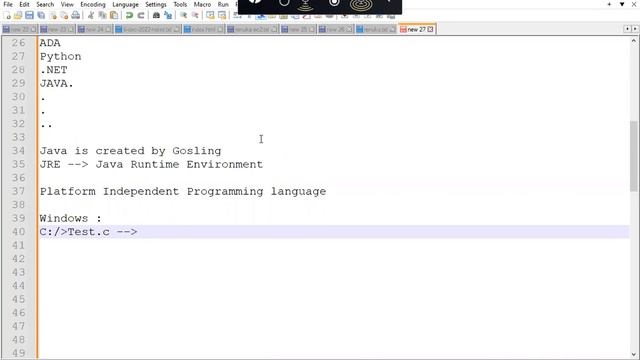Click the Zoom In toolbar icon
640x360 pixels.
tap(184, 16)
